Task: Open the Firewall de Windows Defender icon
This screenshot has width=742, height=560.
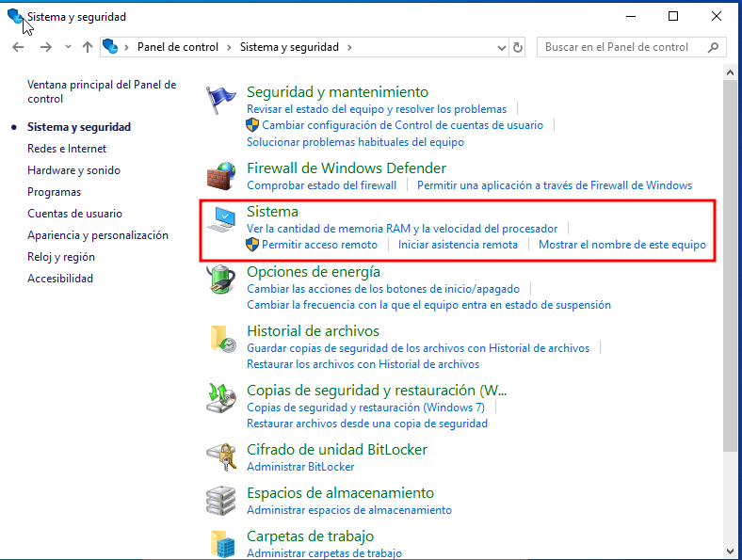Action: pos(221,175)
